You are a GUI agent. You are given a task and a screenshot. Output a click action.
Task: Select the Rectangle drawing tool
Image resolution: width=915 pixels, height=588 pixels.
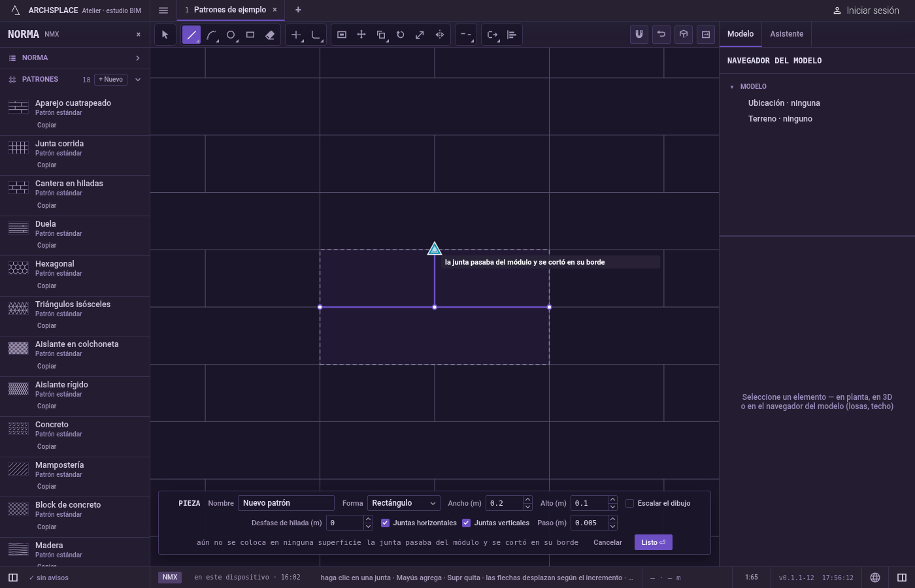[250, 35]
